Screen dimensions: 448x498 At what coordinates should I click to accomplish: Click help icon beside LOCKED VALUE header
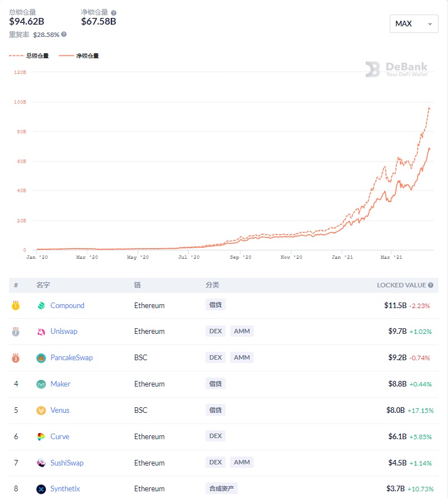tap(431, 285)
